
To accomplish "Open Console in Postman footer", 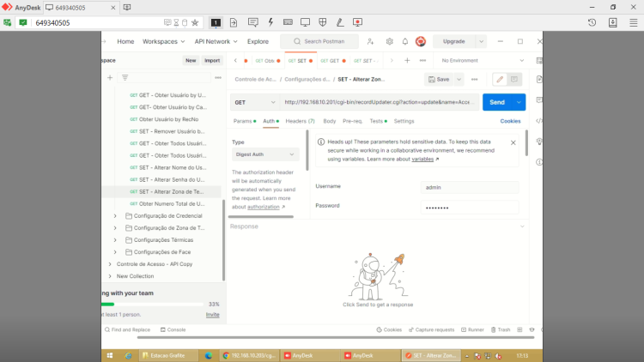I will 173,330.
